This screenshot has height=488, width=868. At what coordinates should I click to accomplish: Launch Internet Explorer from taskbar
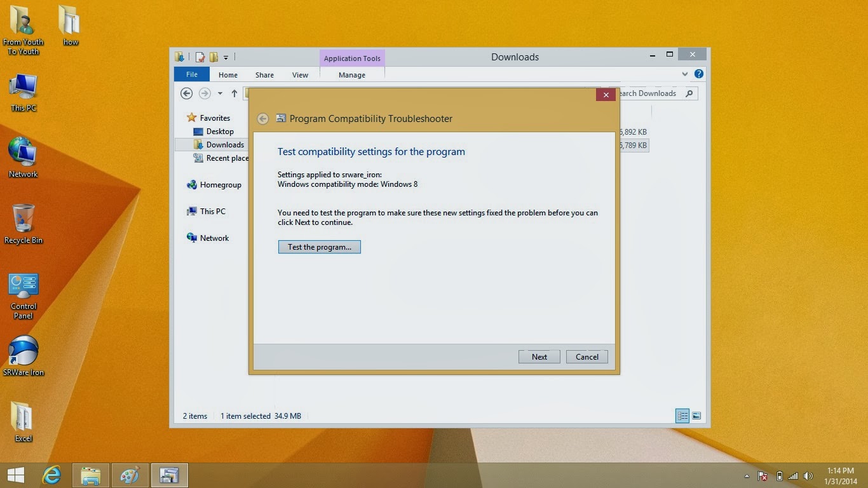[x=52, y=475]
